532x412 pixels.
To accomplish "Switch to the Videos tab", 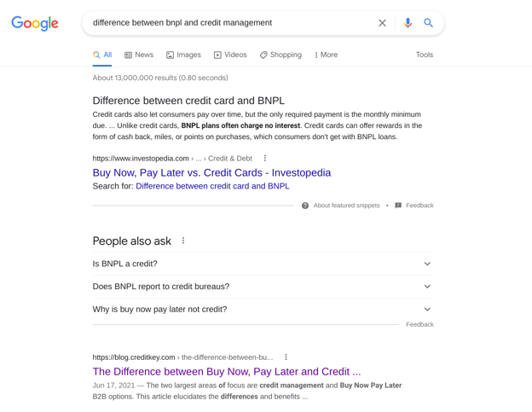I will [230, 55].
